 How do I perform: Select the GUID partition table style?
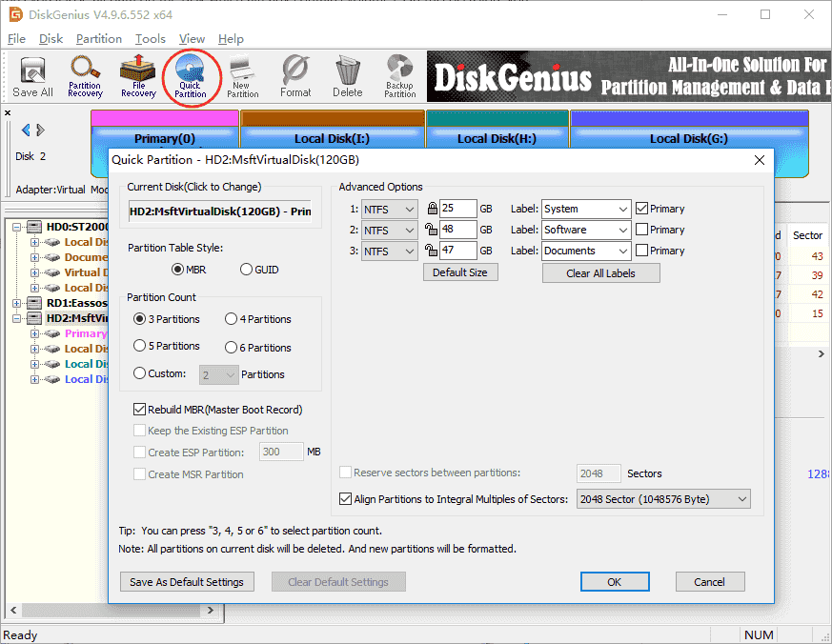click(247, 270)
